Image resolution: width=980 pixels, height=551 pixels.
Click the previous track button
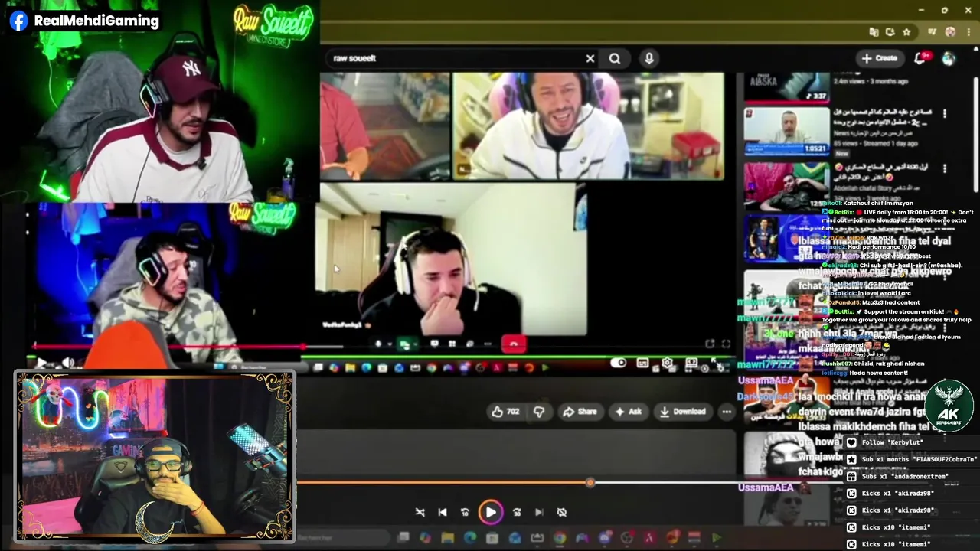point(443,512)
